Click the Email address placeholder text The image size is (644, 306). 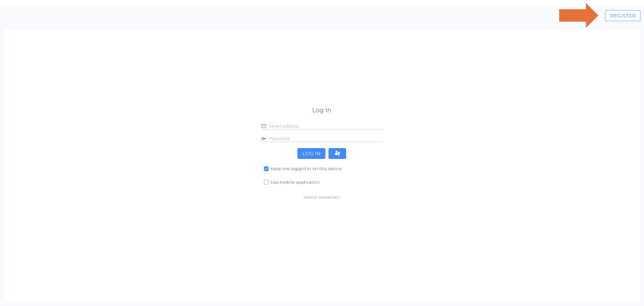click(x=284, y=126)
